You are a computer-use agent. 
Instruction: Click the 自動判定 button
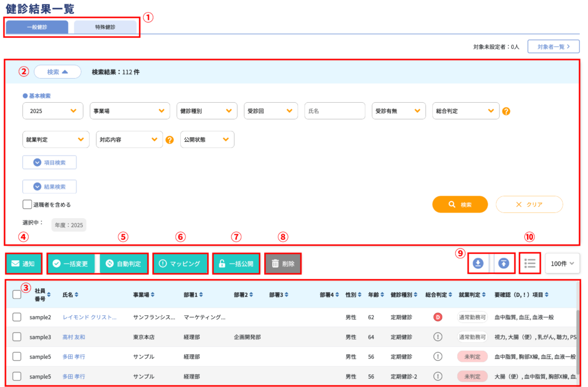pos(123,264)
